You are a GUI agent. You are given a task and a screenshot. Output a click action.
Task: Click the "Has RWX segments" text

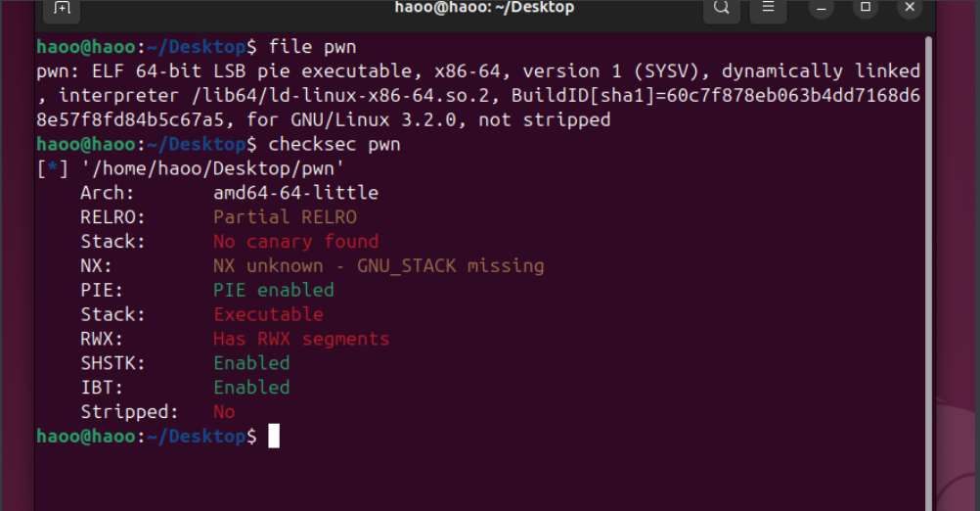tap(301, 340)
